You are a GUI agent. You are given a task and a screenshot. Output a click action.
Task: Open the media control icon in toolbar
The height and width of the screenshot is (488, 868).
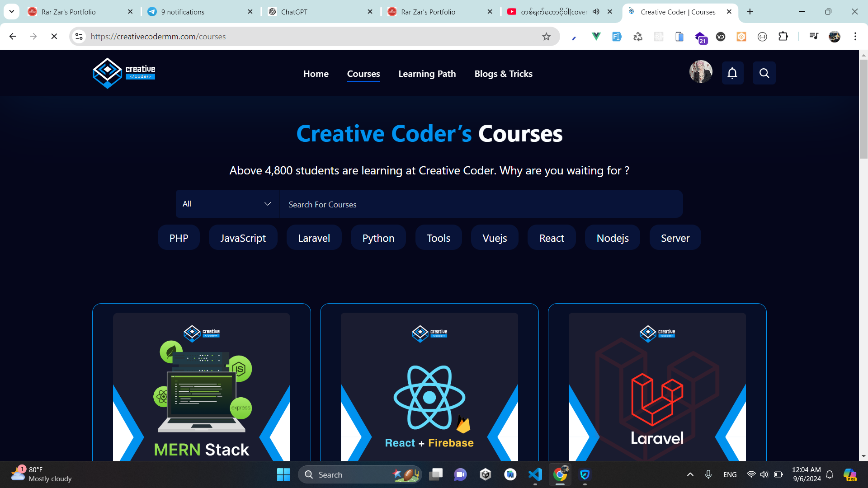(x=814, y=37)
